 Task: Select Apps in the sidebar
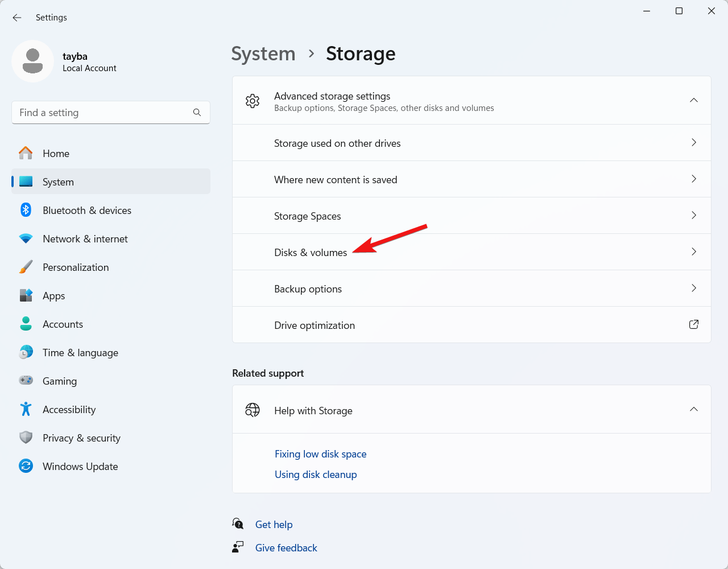click(54, 296)
